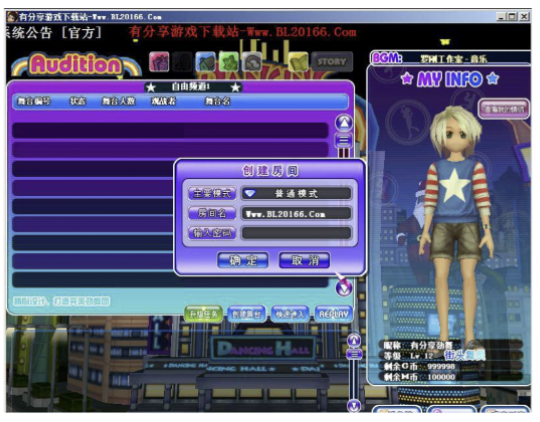Close the game window
This screenshot has height=422, width=540.
[x=524, y=16]
